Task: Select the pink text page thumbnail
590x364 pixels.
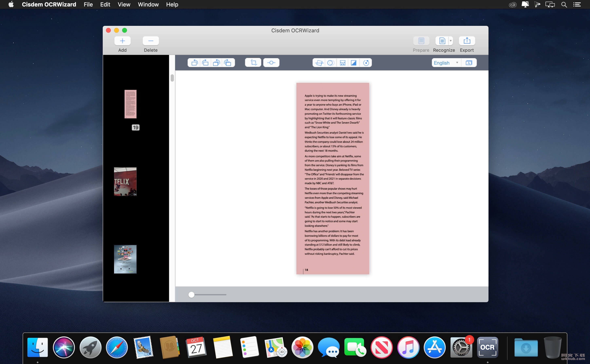Action: [130, 104]
